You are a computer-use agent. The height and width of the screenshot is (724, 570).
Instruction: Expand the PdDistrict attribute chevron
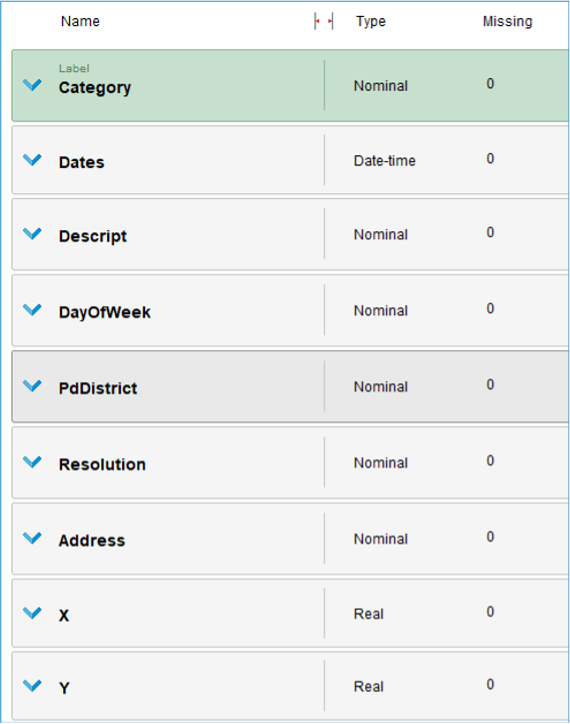click(32, 386)
